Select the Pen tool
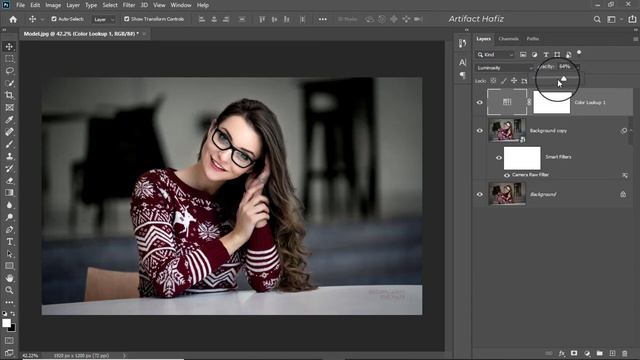 9,229
